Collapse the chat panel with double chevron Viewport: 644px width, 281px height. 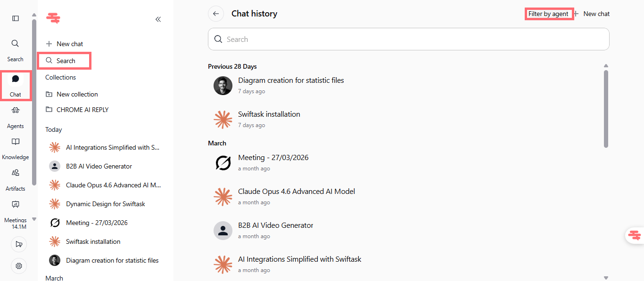point(158,19)
